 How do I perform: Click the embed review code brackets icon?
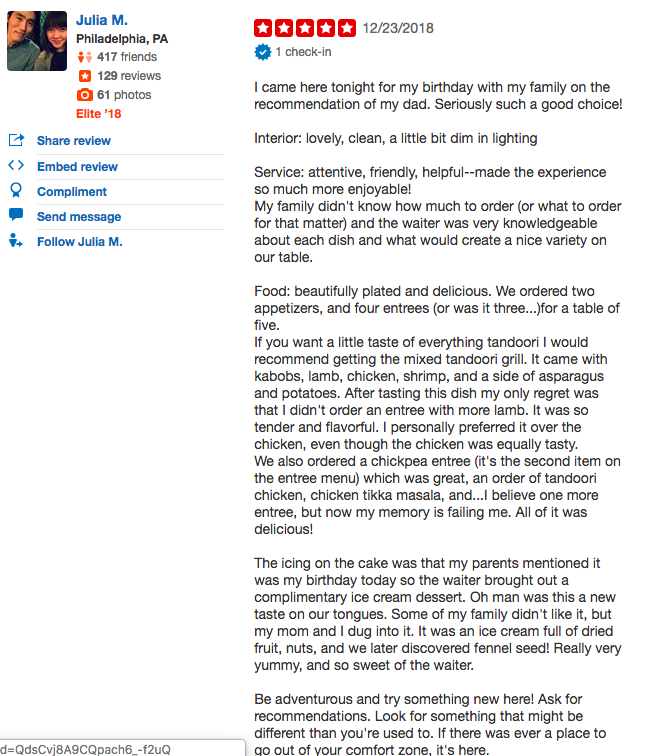coord(16,165)
